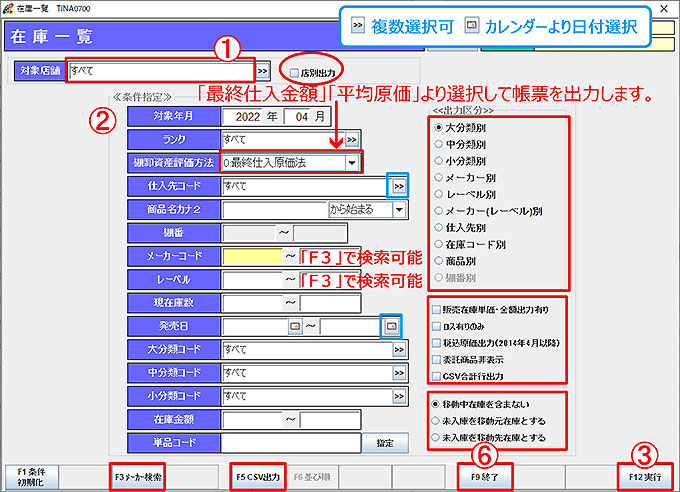Select 移動中在庫を含まない radio
The image size is (680, 492).
pos(435,404)
